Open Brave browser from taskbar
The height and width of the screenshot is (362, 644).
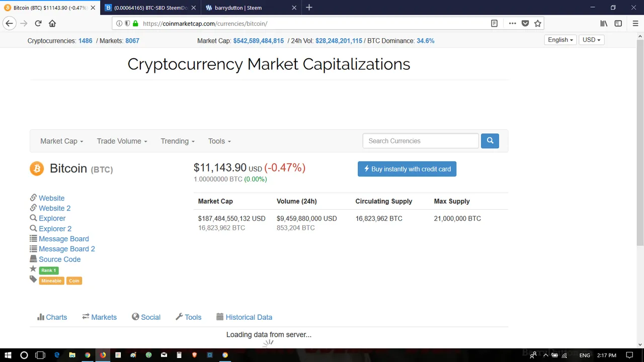click(x=194, y=355)
